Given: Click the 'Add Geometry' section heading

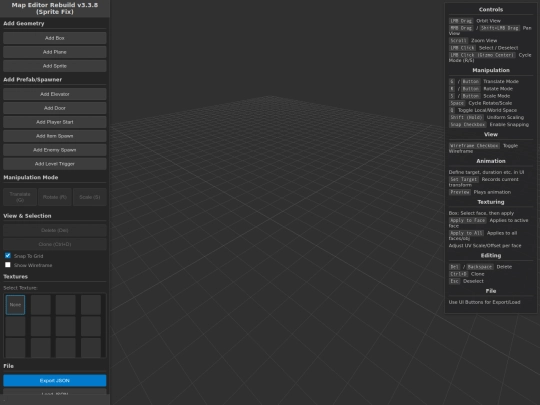Looking at the screenshot, I should click(24, 23).
